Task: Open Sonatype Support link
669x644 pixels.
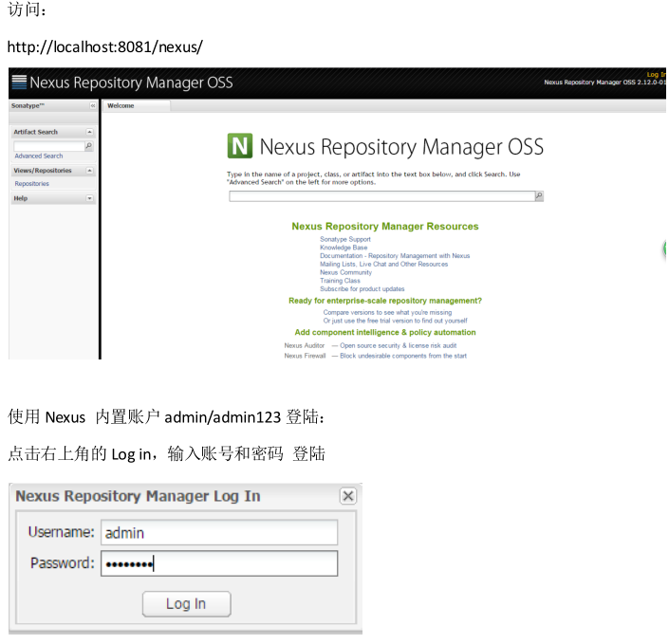Action: click(345, 239)
